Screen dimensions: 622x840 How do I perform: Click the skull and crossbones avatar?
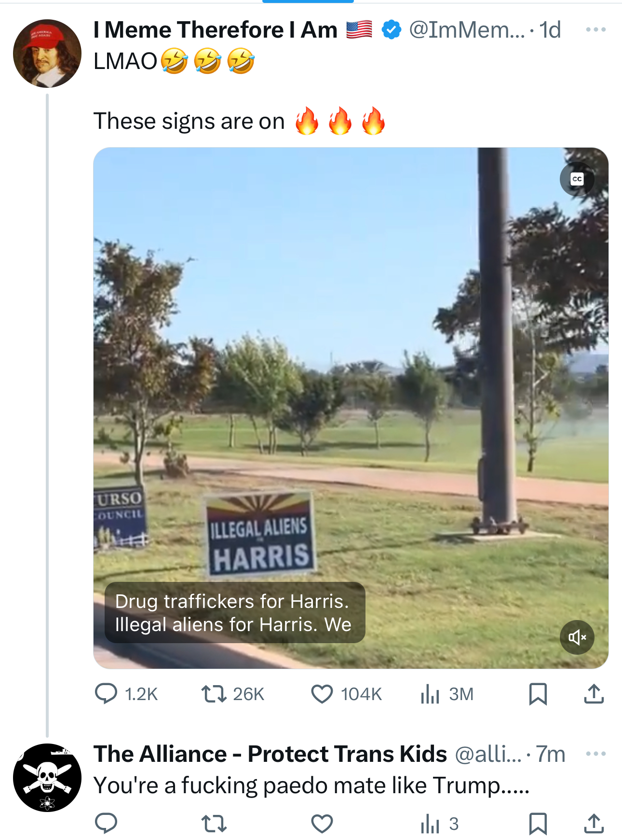click(x=47, y=777)
